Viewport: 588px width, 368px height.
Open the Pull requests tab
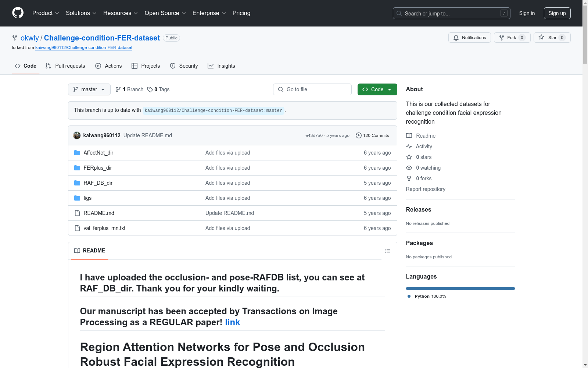pyautogui.click(x=65, y=66)
